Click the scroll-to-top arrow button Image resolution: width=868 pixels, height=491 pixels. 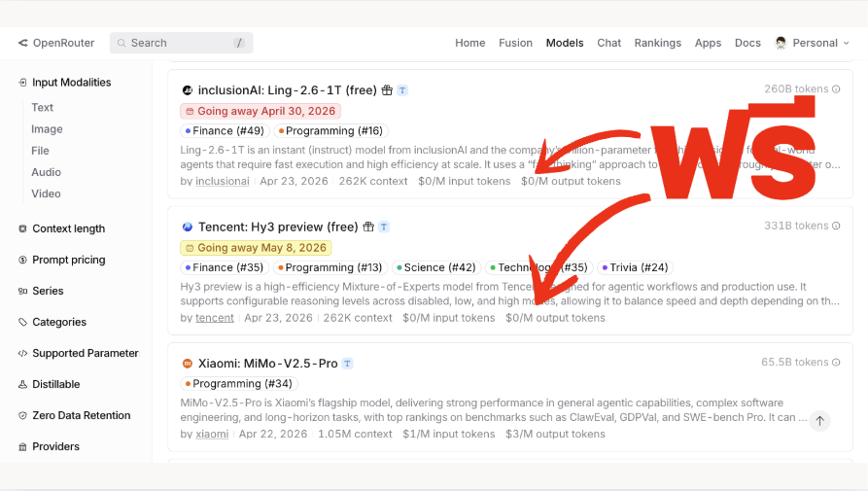pyautogui.click(x=819, y=421)
